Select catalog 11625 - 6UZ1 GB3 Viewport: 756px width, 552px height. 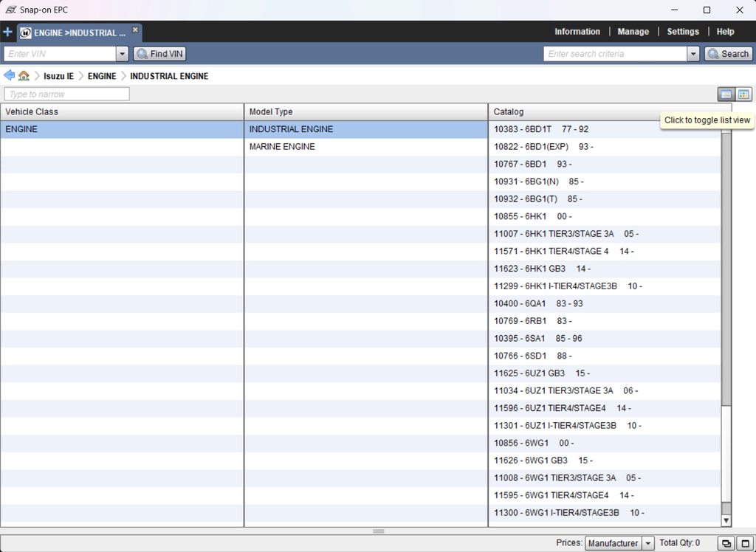click(x=605, y=373)
